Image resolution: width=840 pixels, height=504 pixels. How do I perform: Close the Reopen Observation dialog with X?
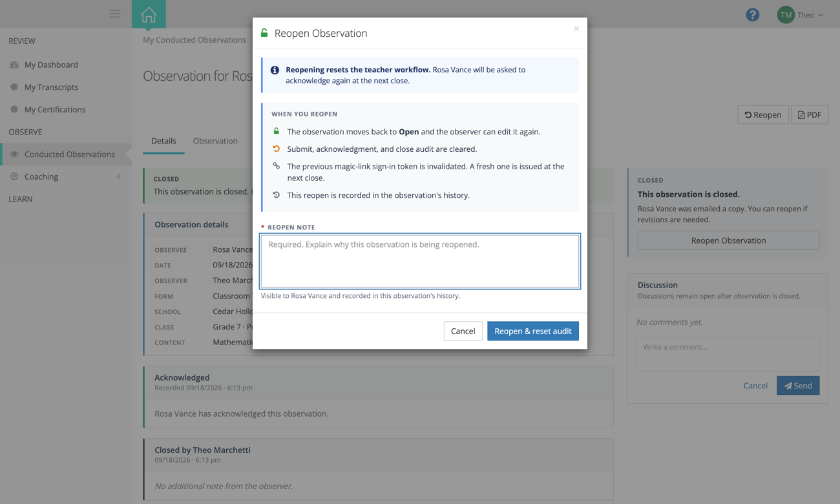click(576, 28)
